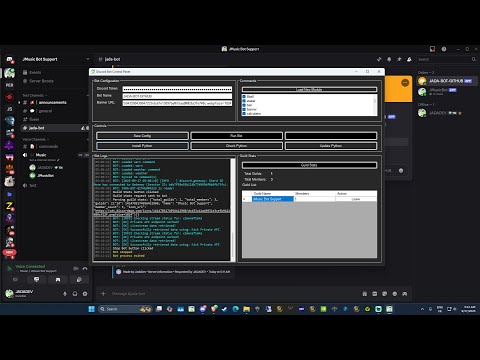Viewport: 480px width, 360px height.
Task: Open noise suppression icon beside Voice Connected
Action: tap(76, 268)
